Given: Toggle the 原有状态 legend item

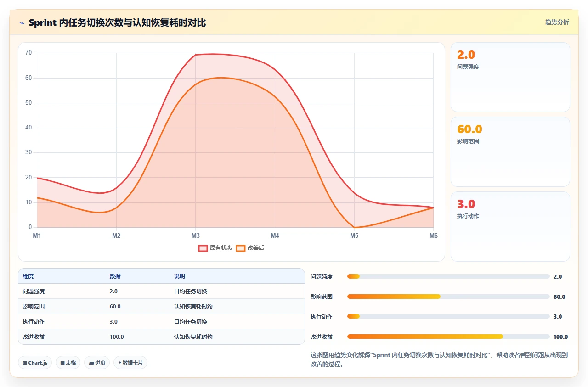Looking at the screenshot, I should [x=215, y=248].
